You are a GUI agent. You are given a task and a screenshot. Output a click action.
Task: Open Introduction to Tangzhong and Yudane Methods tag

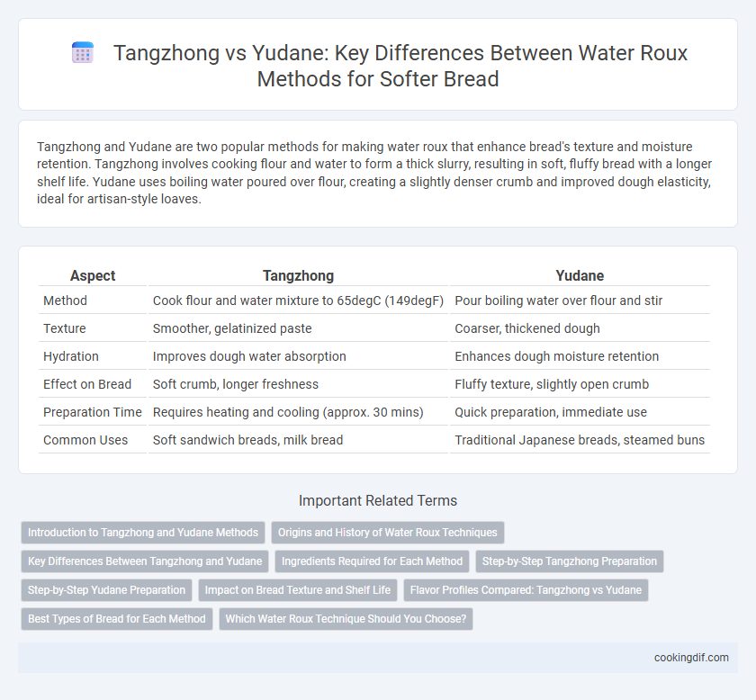[143, 533]
